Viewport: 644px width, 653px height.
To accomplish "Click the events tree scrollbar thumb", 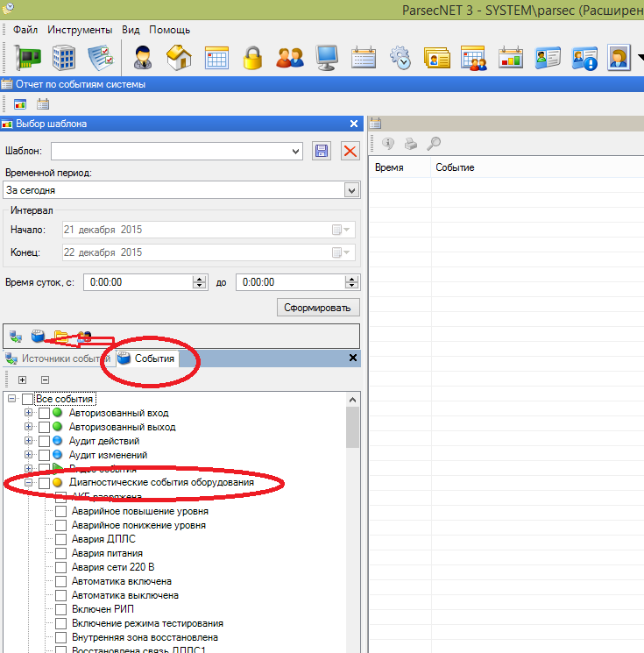I will point(352,428).
